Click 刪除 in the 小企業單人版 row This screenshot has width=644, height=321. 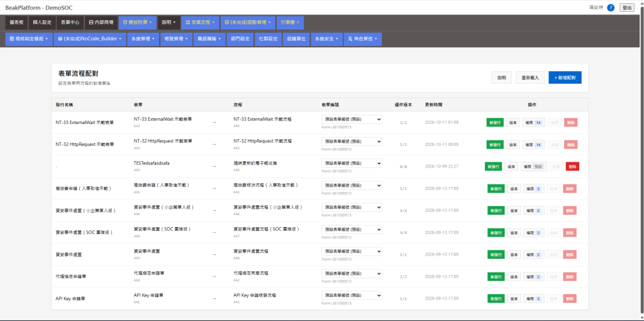570,210
